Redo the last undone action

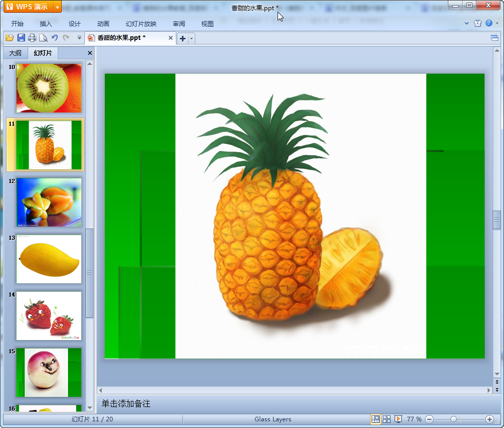point(66,38)
